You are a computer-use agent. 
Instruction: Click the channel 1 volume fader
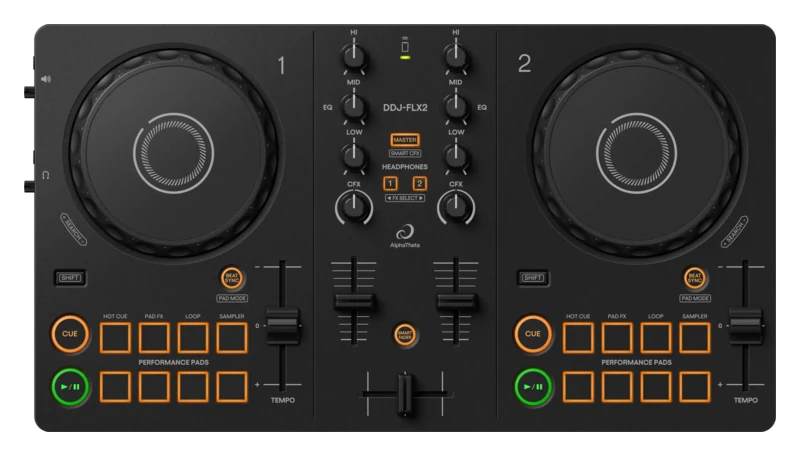[x=354, y=302]
